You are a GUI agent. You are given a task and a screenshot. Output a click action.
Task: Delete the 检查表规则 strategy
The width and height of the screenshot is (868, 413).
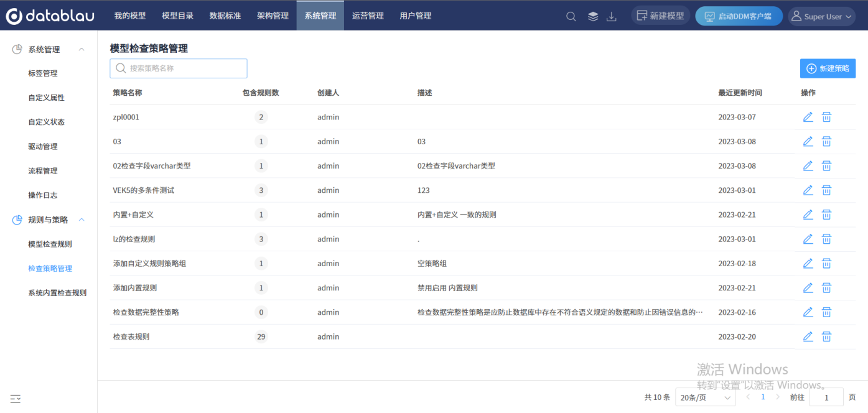point(826,336)
